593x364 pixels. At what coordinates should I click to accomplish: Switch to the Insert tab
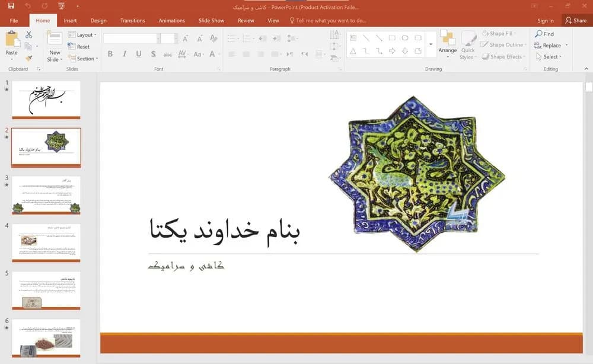70,20
